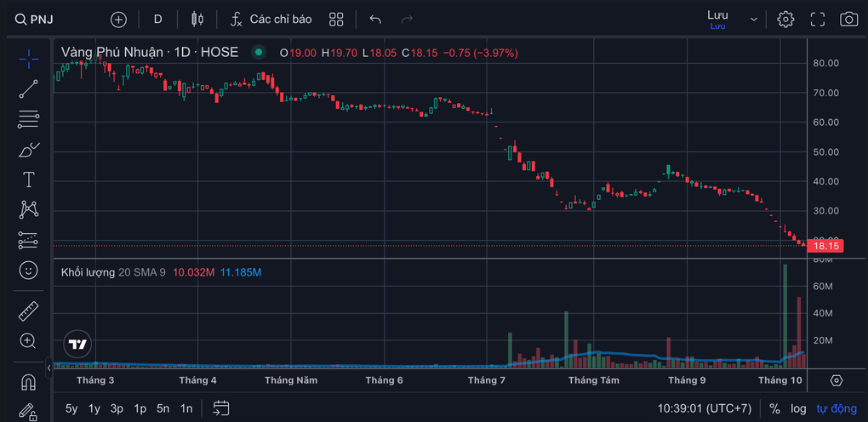Open the Lưu save dropdown arrow
Image resolution: width=868 pixels, height=422 pixels.
point(753,20)
